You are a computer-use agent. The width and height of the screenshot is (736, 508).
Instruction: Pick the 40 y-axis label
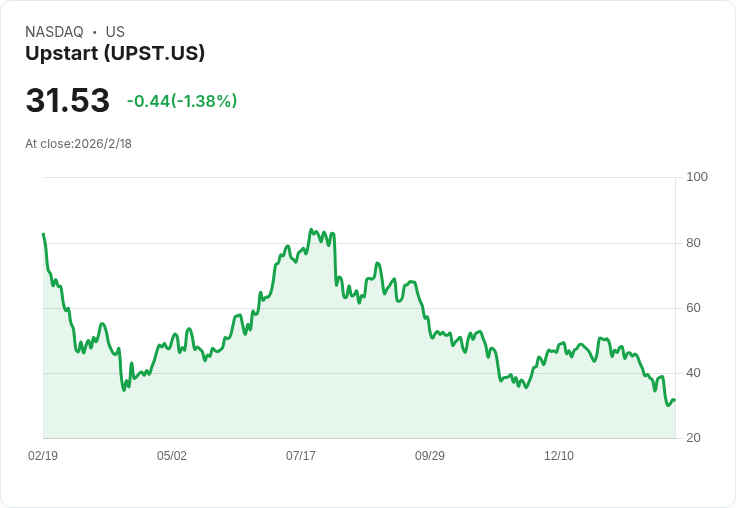694,373
